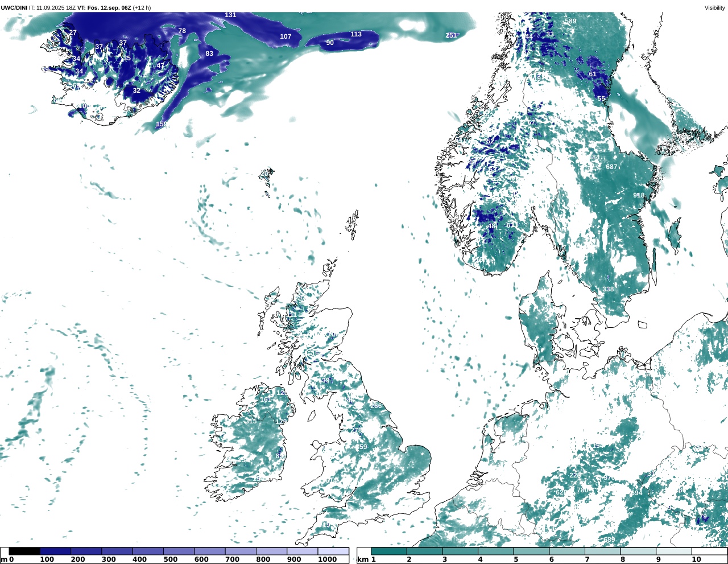Image resolution: width=728 pixels, height=564 pixels.
Task: Click the 'm' unit label in legend
Action: click(x=4, y=559)
